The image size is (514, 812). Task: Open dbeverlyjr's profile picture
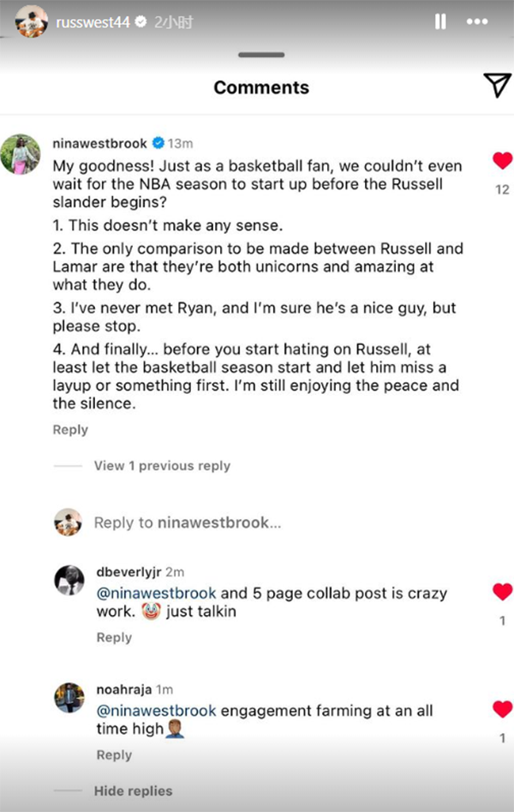pyautogui.click(x=69, y=580)
